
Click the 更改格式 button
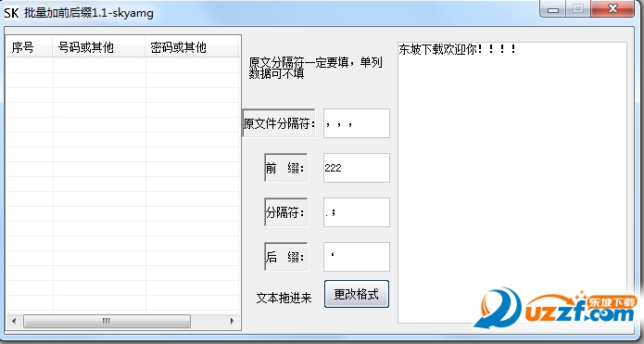(x=357, y=294)
